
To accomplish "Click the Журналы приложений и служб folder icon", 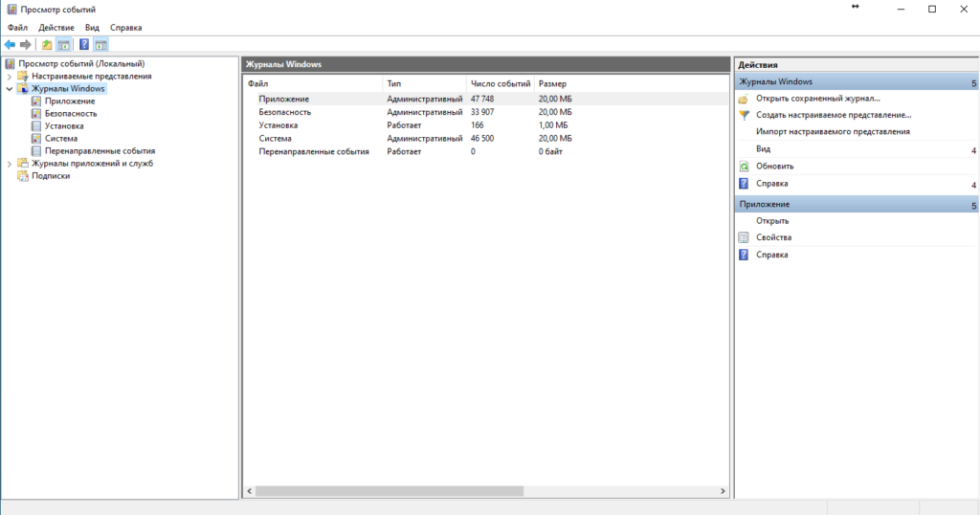I will (23, 163).
